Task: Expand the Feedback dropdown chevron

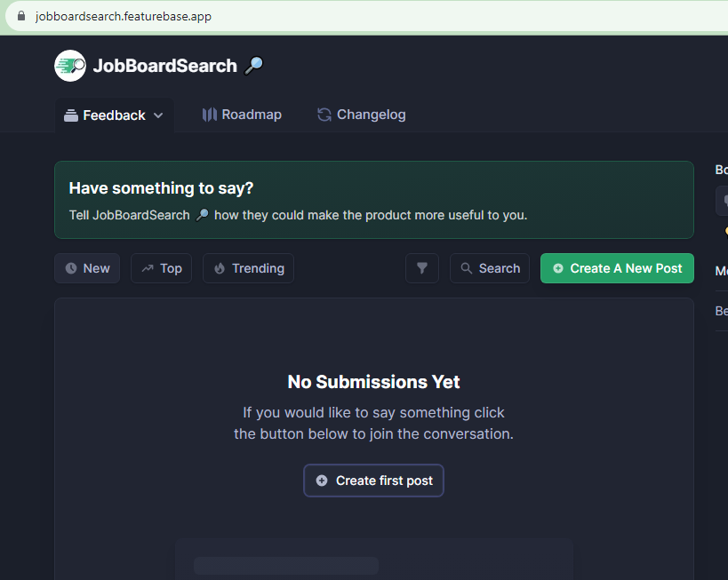Action: 158,115
